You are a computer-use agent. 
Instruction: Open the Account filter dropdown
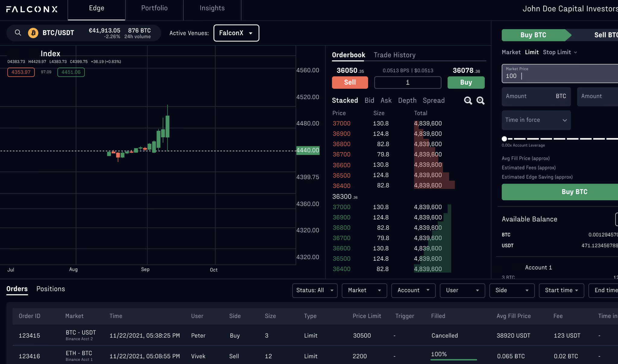(413, 290)
